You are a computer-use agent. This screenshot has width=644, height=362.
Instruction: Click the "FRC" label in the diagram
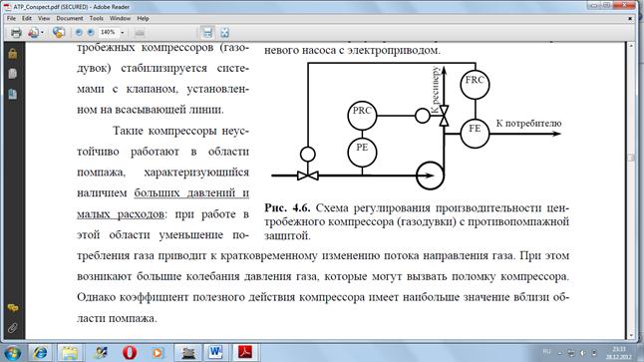(x=475, y=80)
